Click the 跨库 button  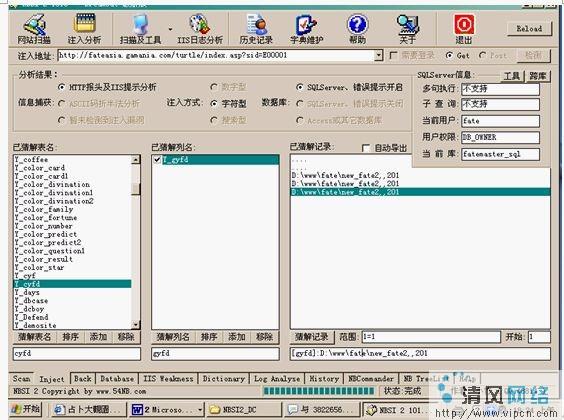[x=538, y=76]
